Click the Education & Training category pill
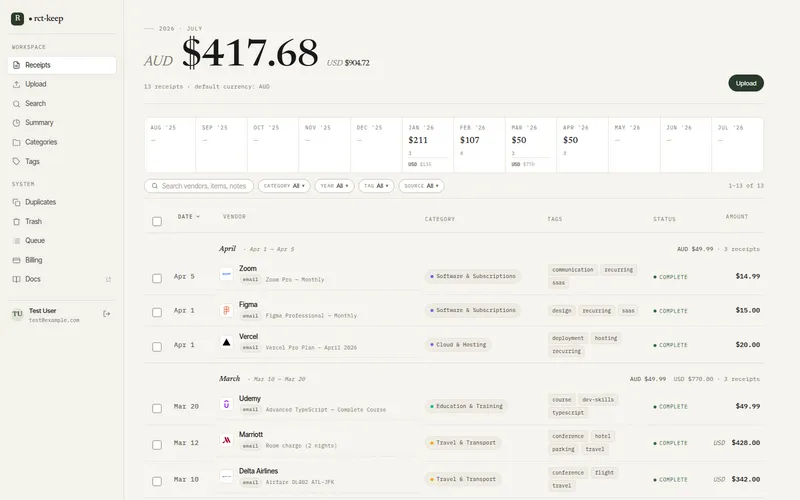Screen dimensions: 800x500 [466, 407]
